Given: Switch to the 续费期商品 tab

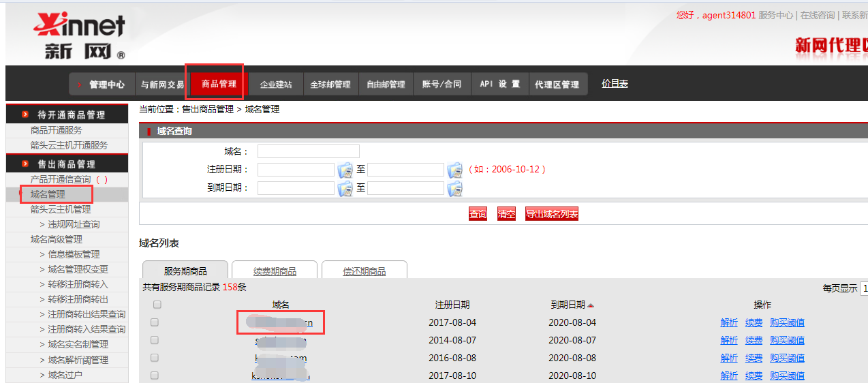Looking at the screenshot, I should coord(275,271).
